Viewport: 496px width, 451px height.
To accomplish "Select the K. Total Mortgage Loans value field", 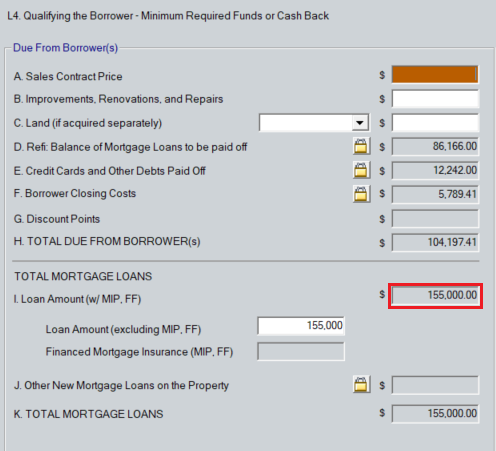I will pyautogui.click(x=435, y=414).
